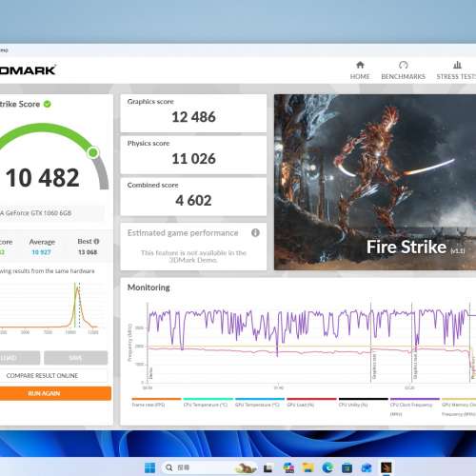Viewport: 476px width, 476px height.
Task: Open Task View in the taskbar
Action: click(x=268, y=467)
